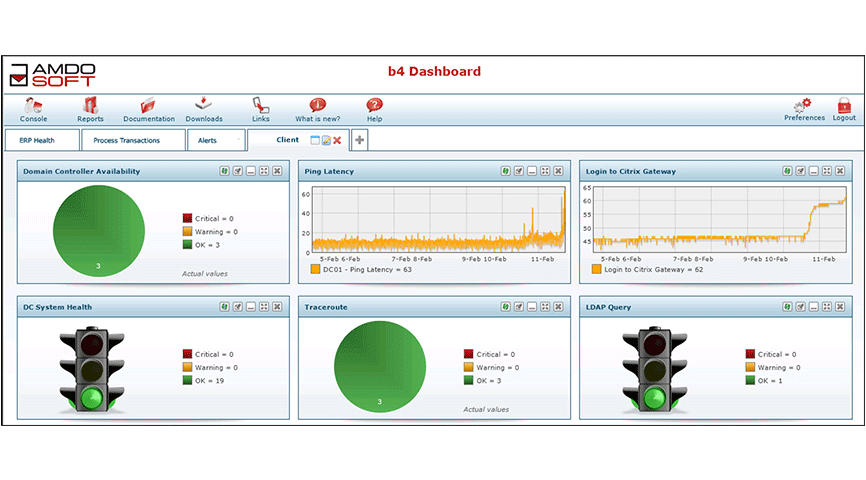
Task: Open the Links toolbar icon
Action: coord(261,105)
